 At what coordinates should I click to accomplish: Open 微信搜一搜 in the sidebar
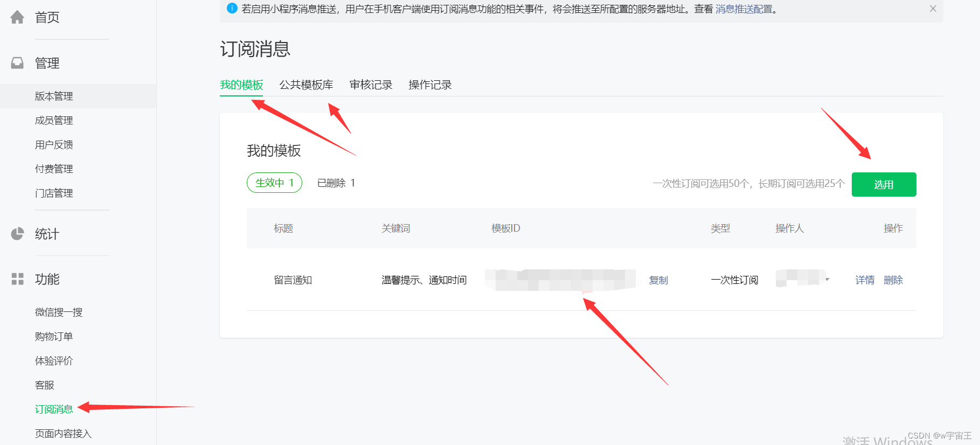tap(59, 312)
